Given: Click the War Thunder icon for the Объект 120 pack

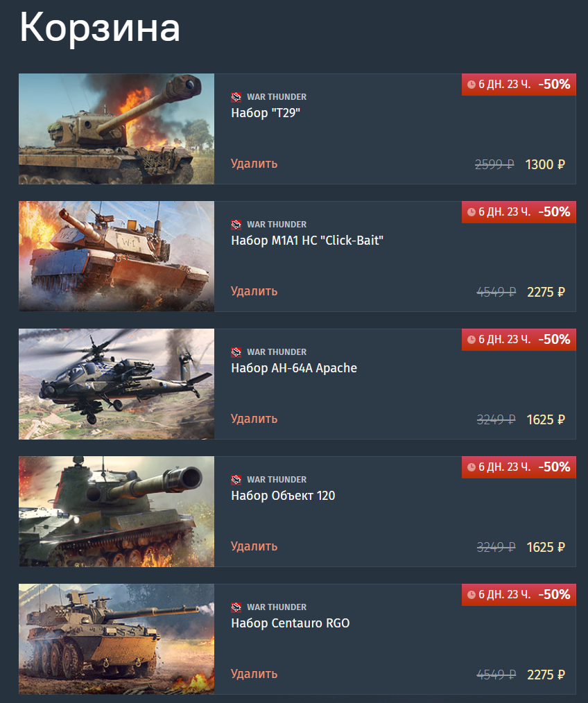Looking at the screenshot, I should point(236,479).
